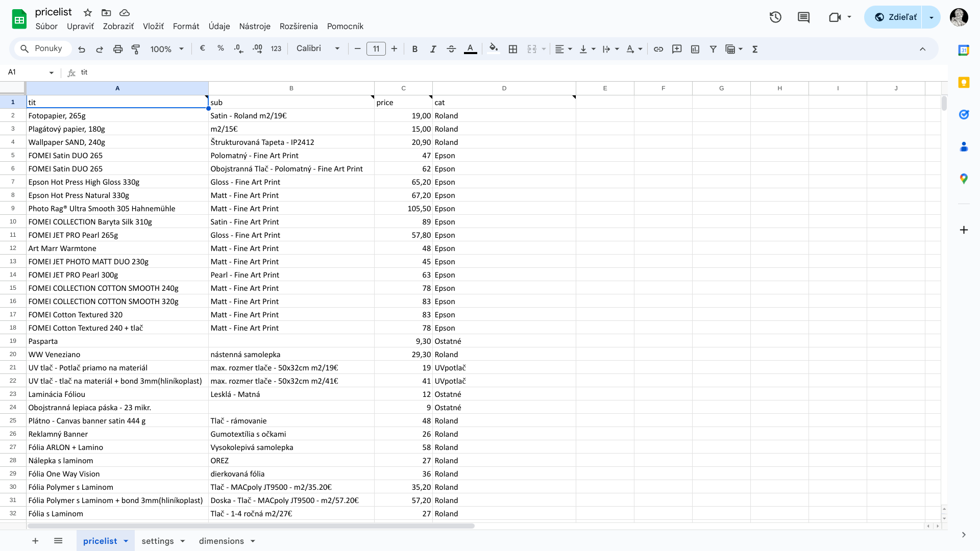Image resolution: width=980 pixels, height=551 pixels.
Task: Click the Zdieľať share button
Action: 894,17
